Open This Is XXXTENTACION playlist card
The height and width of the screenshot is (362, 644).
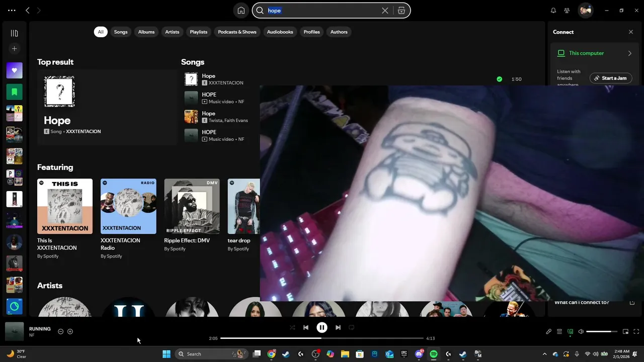click(65, 219)
